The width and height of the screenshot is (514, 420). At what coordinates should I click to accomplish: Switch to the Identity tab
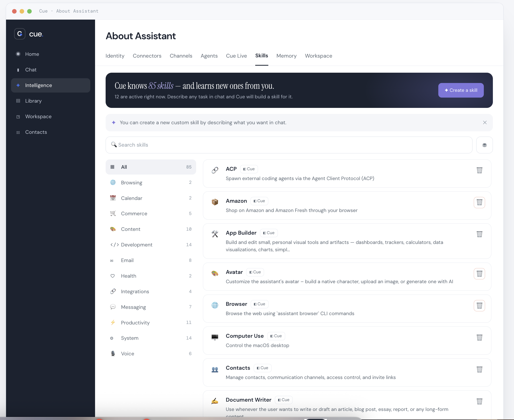point(115,56)
